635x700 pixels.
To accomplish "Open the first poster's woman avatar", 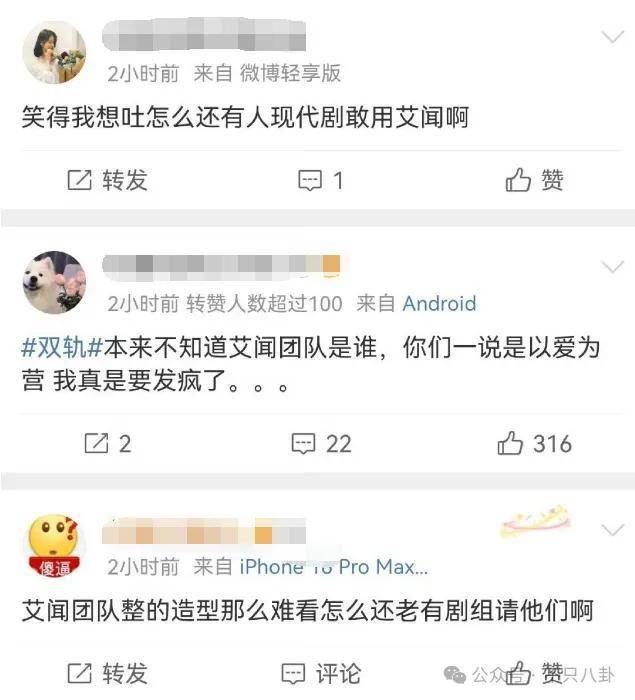I will pyautogui.click(x=54, y=53).
